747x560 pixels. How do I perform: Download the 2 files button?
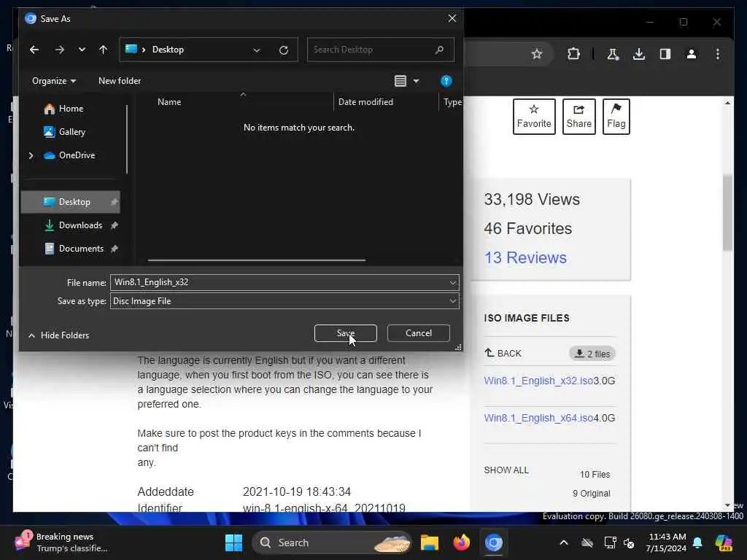pos(592,354)
